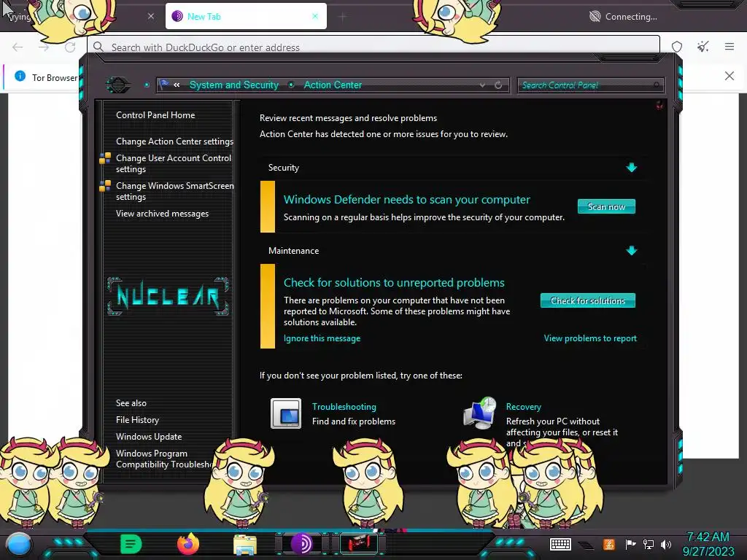
Task: Go to System and Security breadcrumb
Action: click(x=234, y=85)
